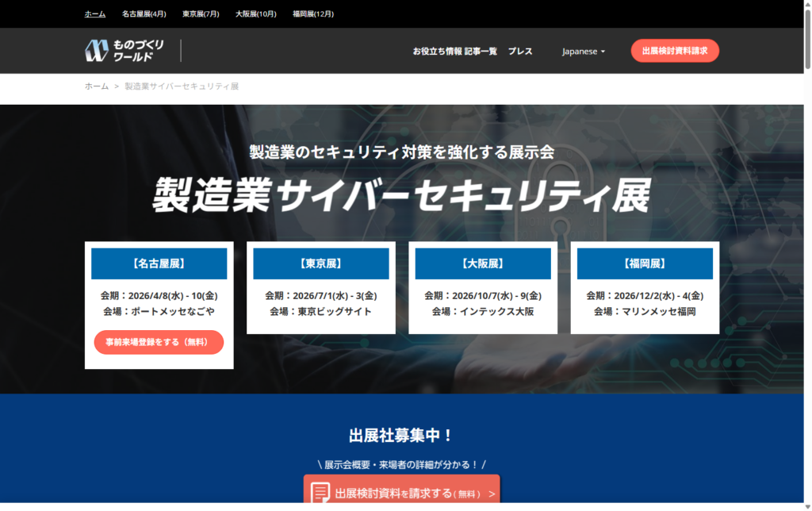Open ホーム in the top navigation bar

[x=95, y=13]
